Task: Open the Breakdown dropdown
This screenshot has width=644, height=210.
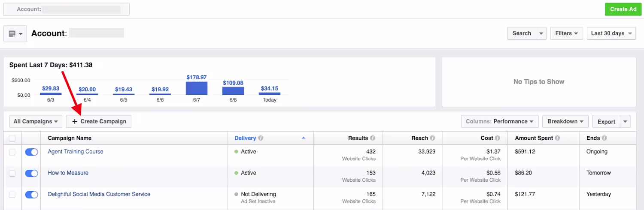Action: [565, 121]
